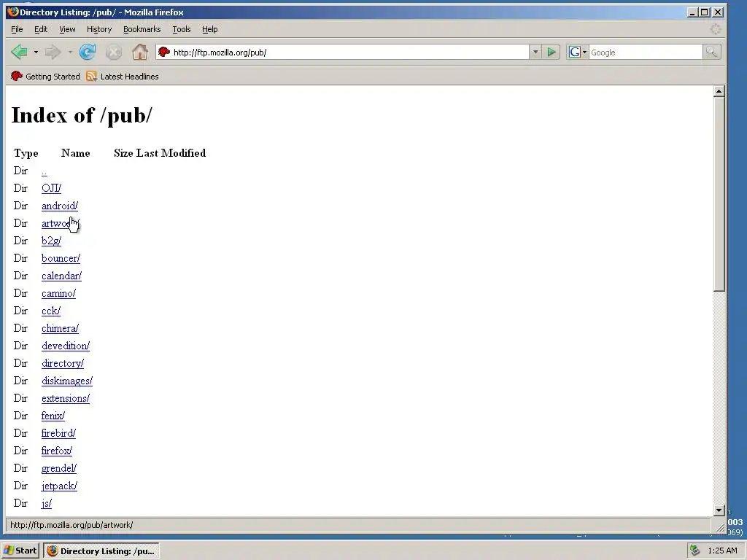Open the artwork/ directory link

(61, 223)
